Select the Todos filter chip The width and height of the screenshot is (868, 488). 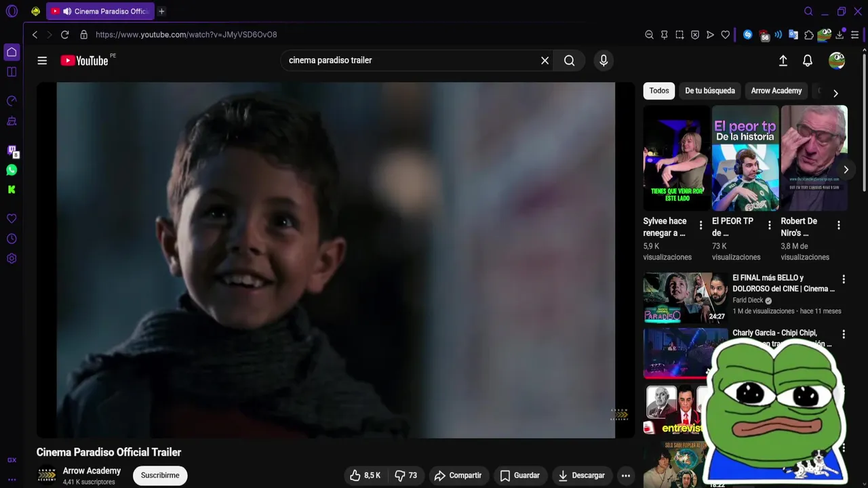tap(659, 91)
